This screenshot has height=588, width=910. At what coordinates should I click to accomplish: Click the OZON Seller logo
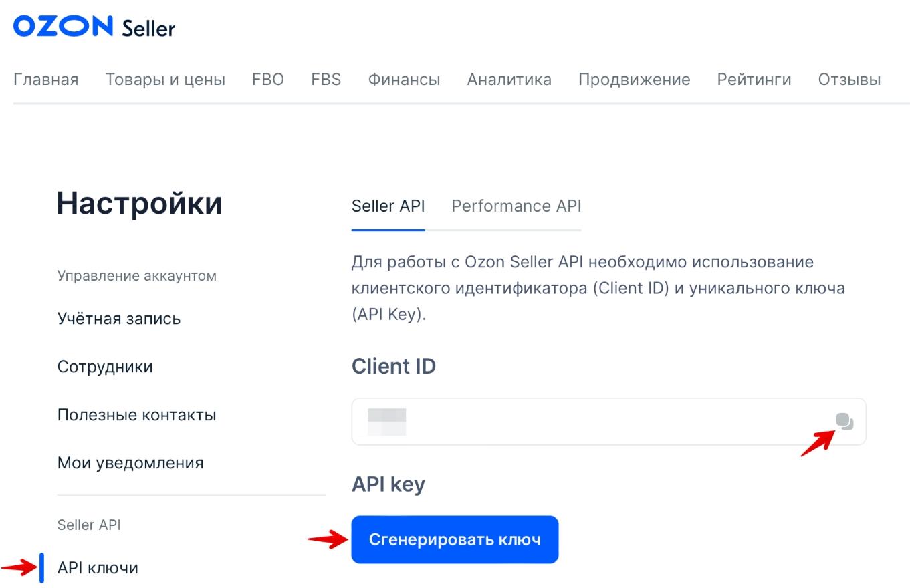(94, 27)
